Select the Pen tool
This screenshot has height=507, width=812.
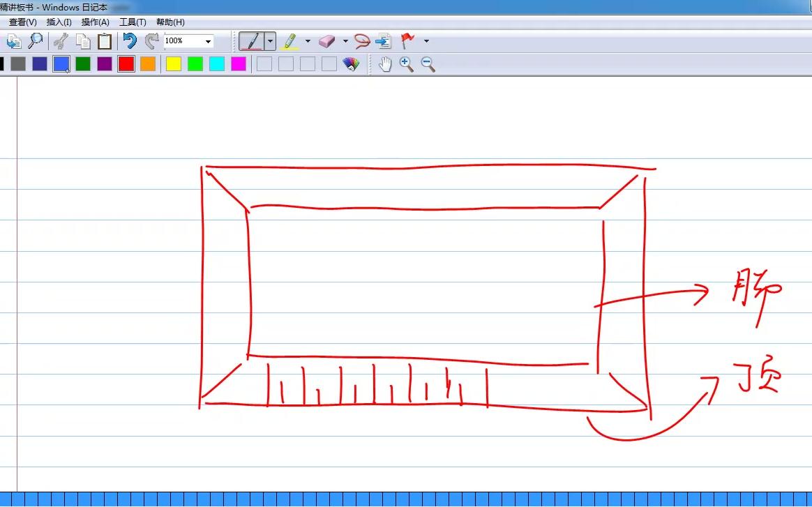coord(252,41)
